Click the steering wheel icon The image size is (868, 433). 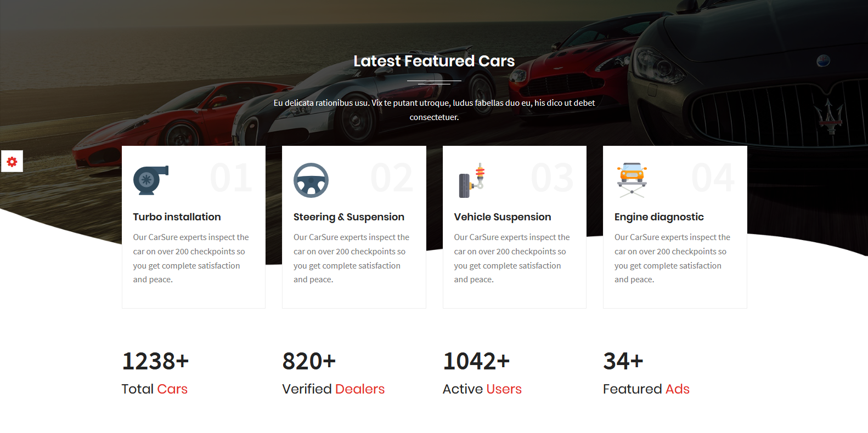click(311, 180)
